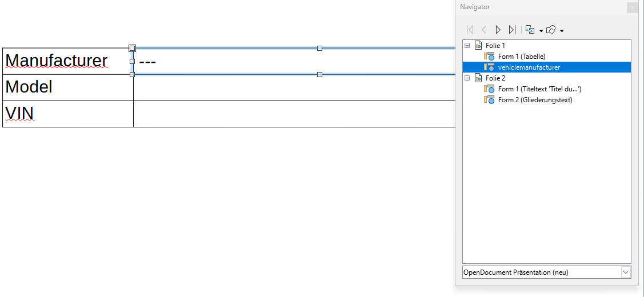Close the Navigator panel

631,7
